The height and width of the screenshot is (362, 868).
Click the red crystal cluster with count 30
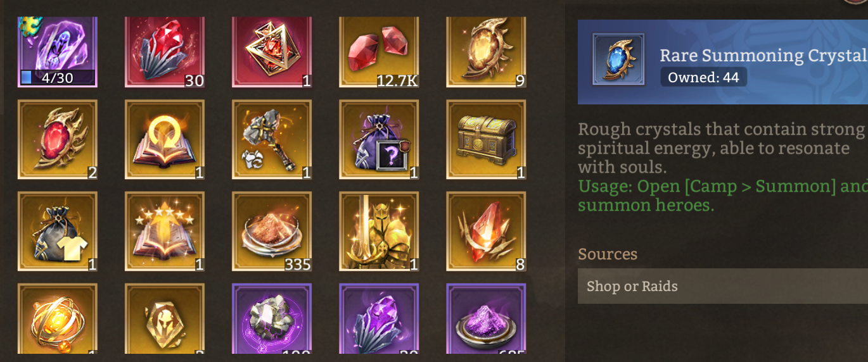165,52
